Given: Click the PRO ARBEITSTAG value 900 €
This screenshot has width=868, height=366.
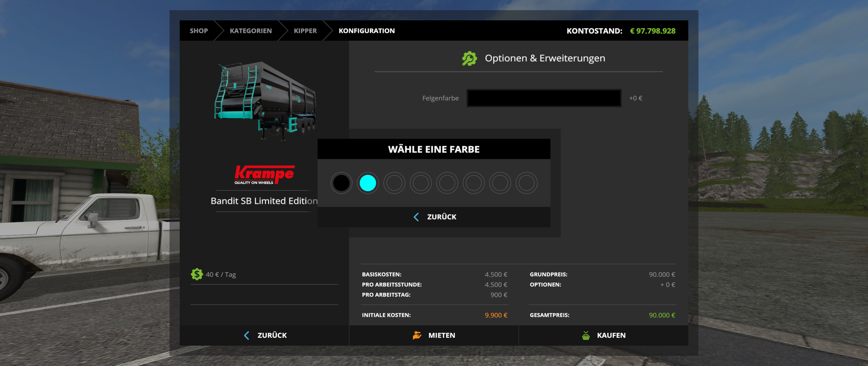Looking at the screenshot, I should 499,295.
